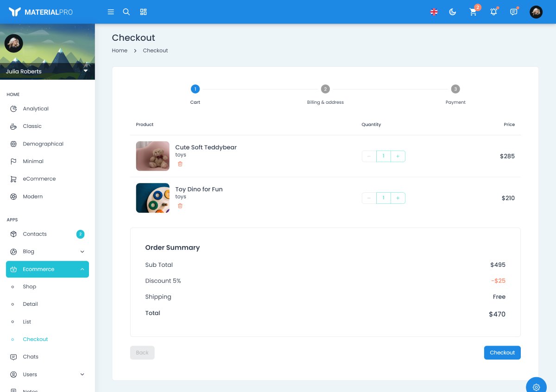The height and width of the screenshot is (392, 556).
Task: Click the Checkout button
Action: tap(502, 352)
